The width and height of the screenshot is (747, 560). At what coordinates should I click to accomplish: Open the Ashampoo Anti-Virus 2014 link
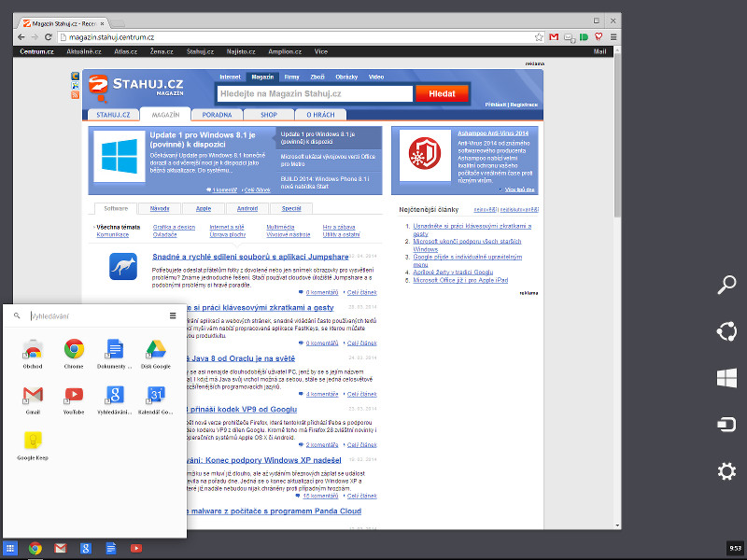(x=493, y=133)
